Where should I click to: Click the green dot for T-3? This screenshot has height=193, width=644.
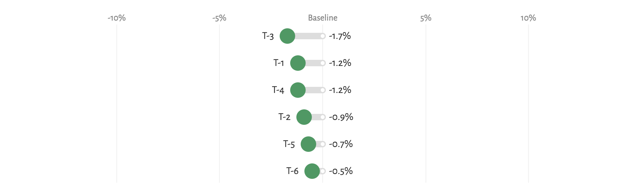point(287,36)
